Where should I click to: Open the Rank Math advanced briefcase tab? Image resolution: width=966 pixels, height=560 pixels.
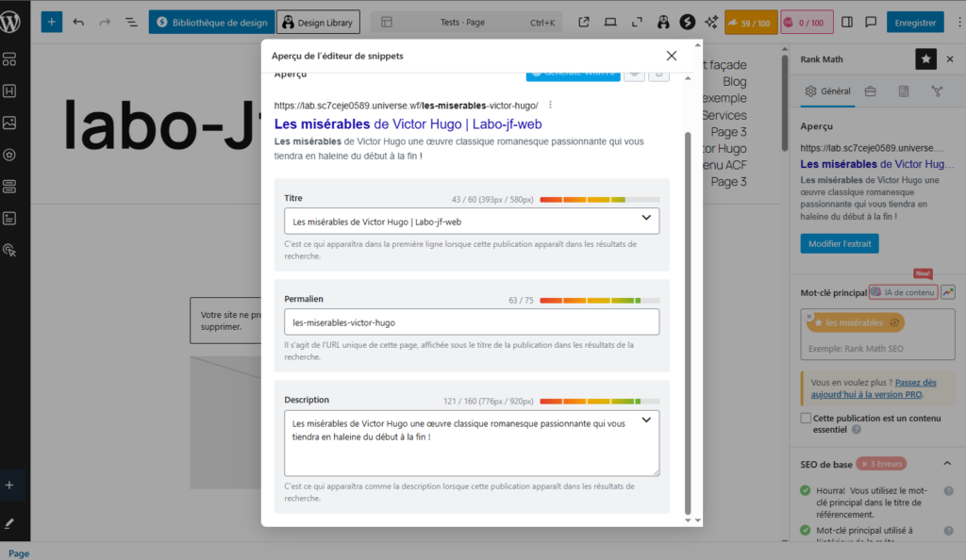[870, 91]
